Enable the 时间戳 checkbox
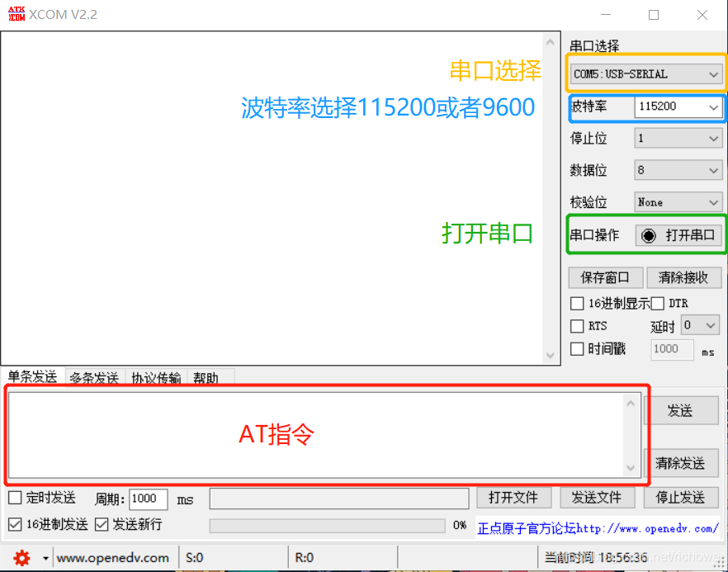 click(x=577, y=348)
